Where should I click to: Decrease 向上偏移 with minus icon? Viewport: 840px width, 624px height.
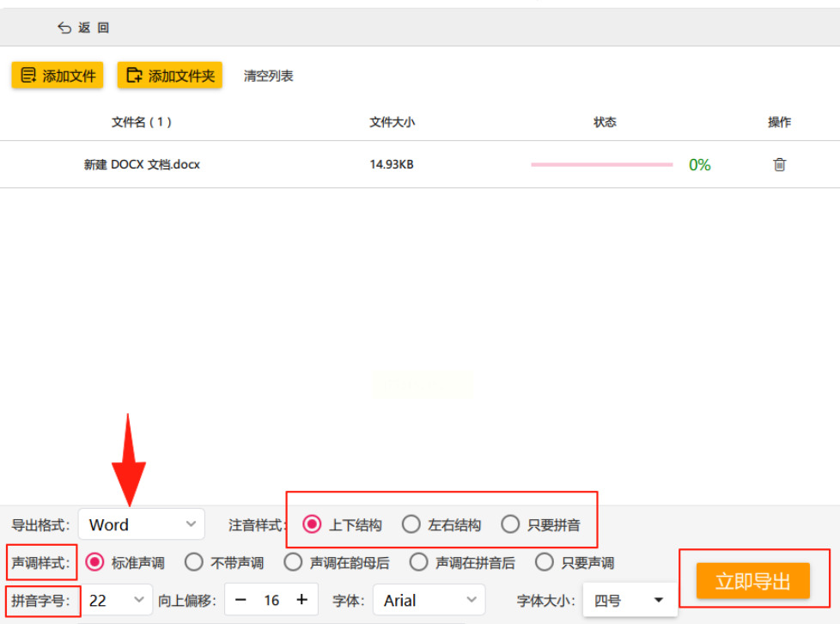click(240, 600)
